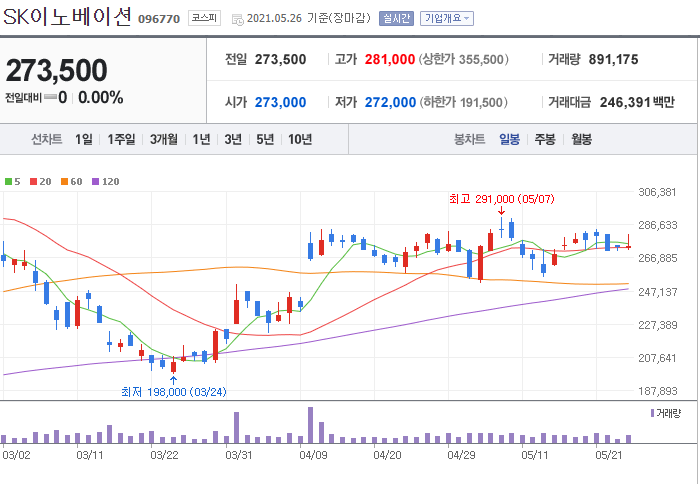Click the 05/21 date axis label
This screenshot has width=700, height=484.
click(x=608, y=455)
